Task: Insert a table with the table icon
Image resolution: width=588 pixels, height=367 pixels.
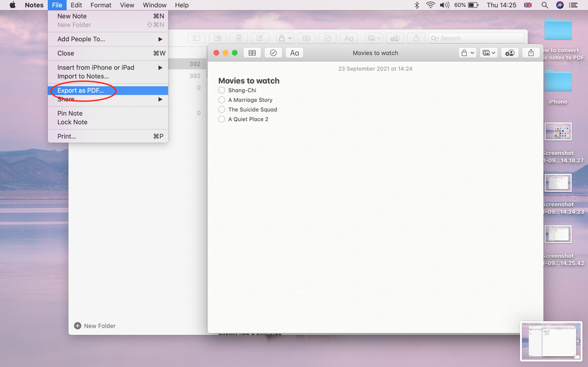Action: (x=252, y=53)
